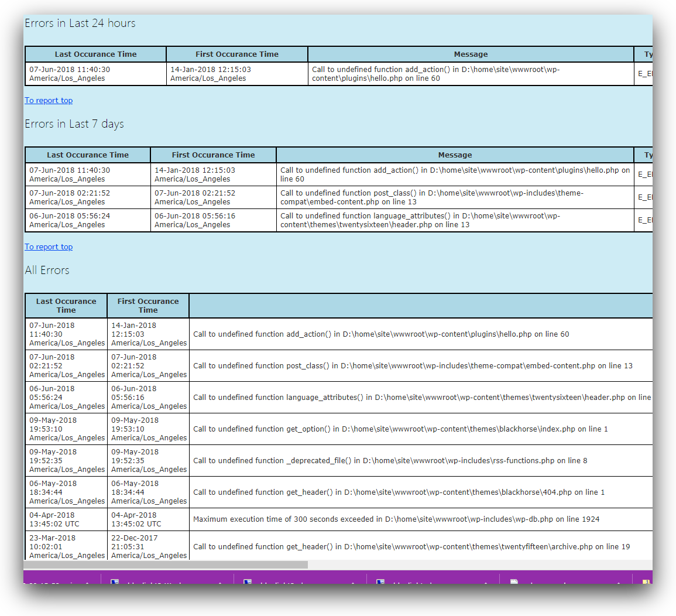Select the 'Errors in Last 7 days' heading

point(74,124)
